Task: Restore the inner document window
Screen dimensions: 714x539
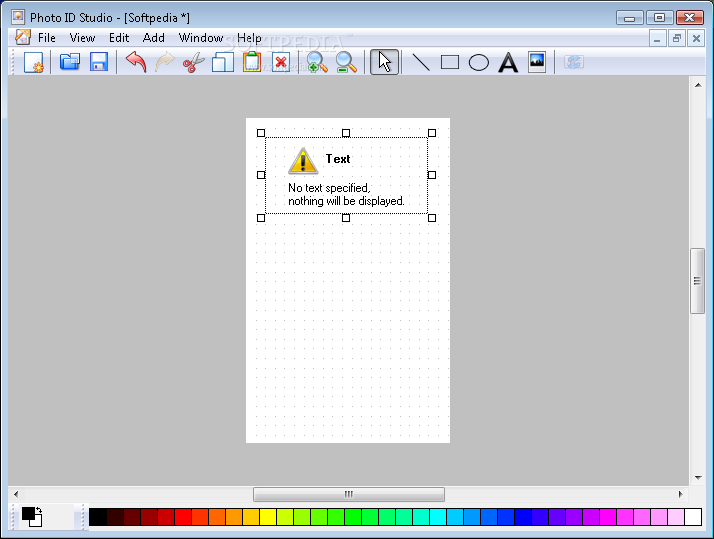Action: click(x=677, y=38)
